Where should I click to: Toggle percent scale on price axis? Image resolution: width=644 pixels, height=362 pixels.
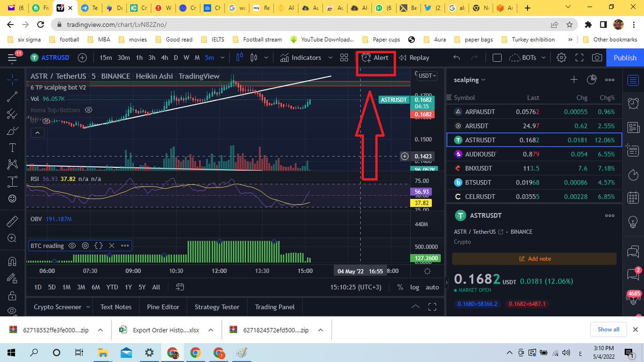[x=400, y=287]
